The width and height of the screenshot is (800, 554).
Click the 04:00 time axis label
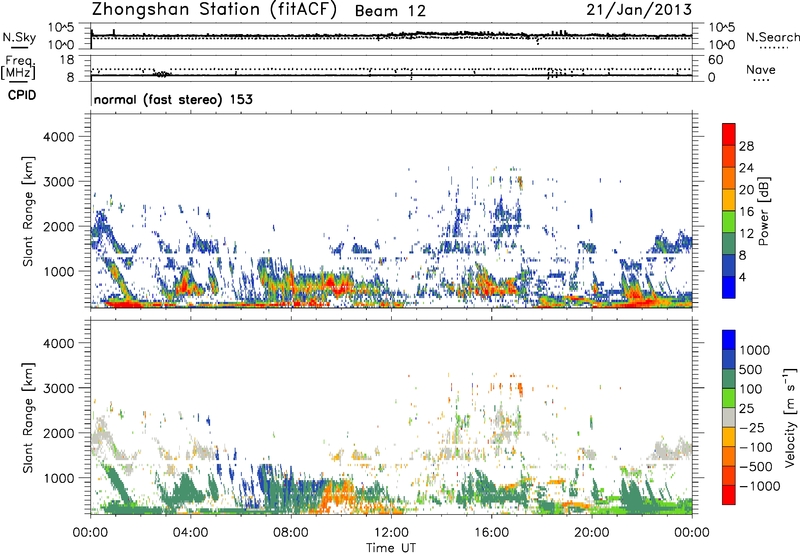190,533
